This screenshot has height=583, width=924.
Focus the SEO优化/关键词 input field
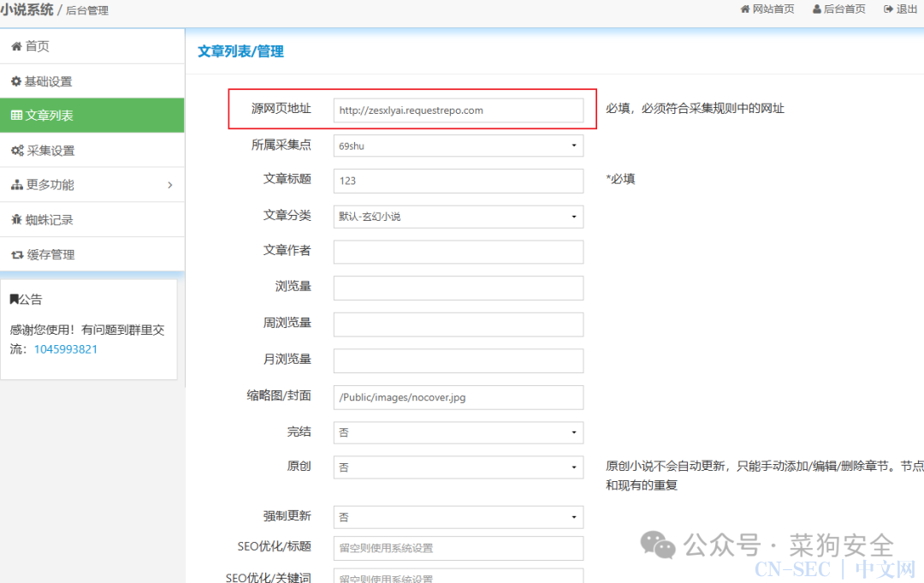click(459, 577)
